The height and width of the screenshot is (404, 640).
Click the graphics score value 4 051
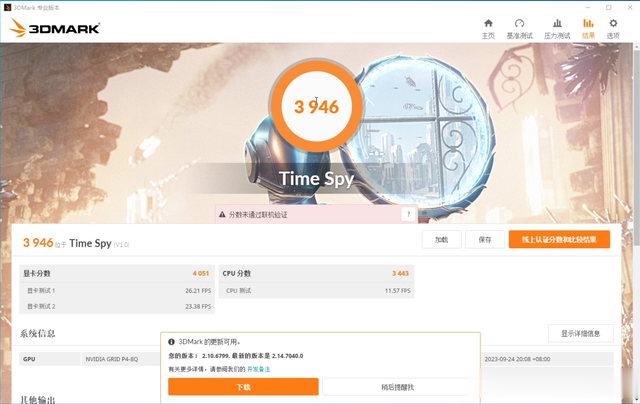(x=201, y=273)
